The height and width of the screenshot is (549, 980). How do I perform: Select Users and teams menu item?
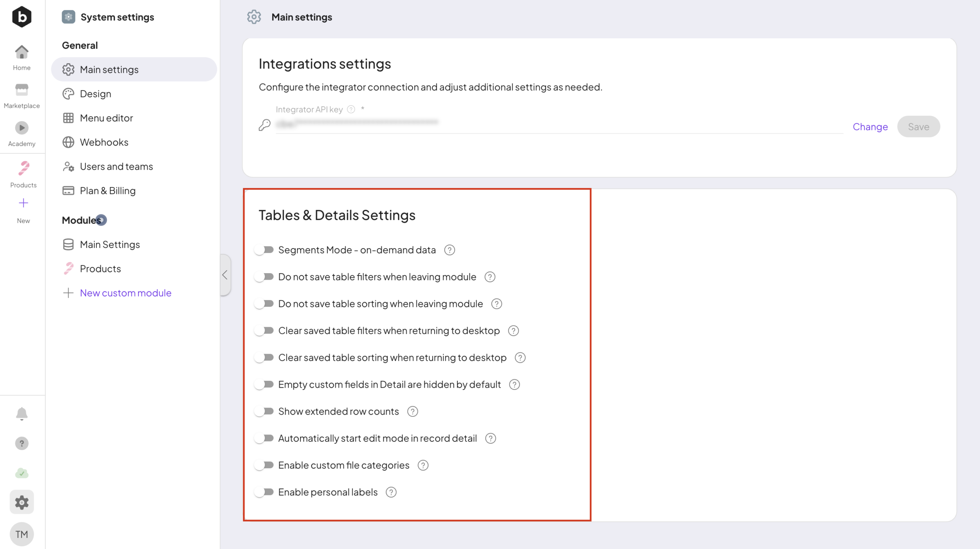116,167
